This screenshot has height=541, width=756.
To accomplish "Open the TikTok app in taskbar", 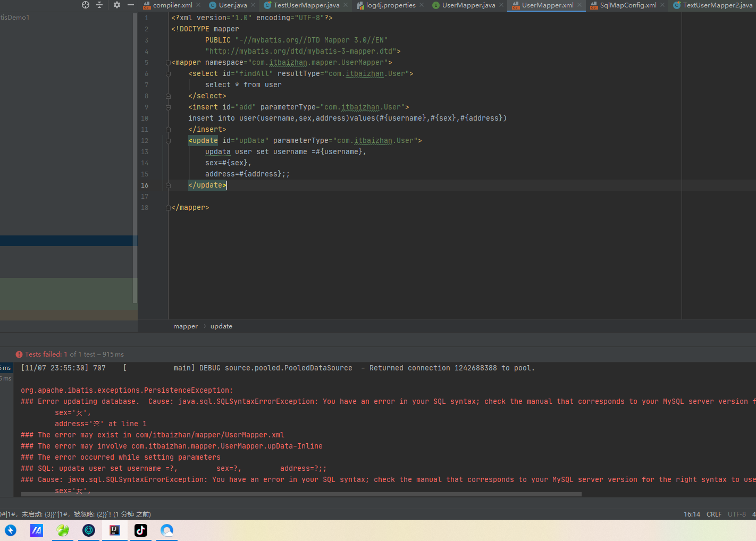I will click(x=141, y=530).
